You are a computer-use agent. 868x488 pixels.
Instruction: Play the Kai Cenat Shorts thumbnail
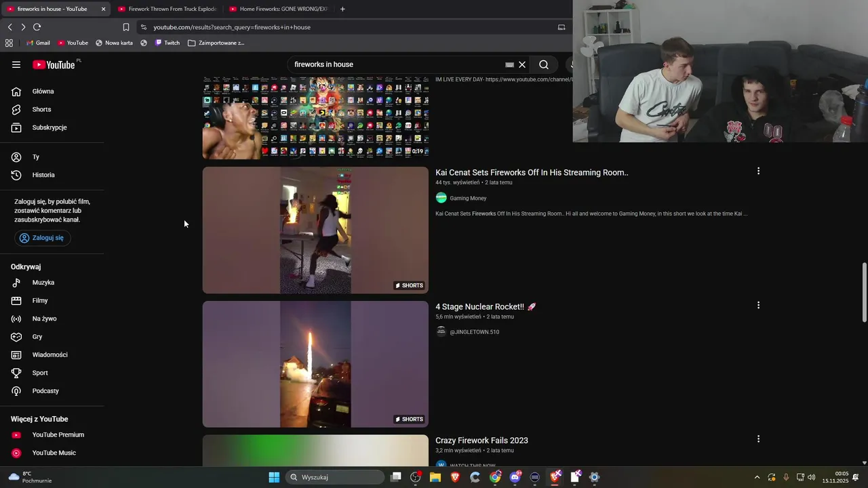315,230
